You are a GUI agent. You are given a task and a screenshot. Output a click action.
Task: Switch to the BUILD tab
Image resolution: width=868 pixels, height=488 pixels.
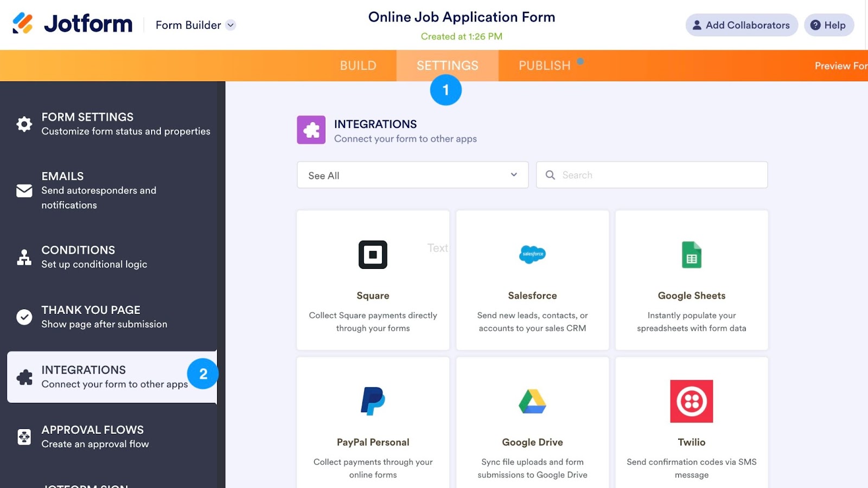[358, 66]
